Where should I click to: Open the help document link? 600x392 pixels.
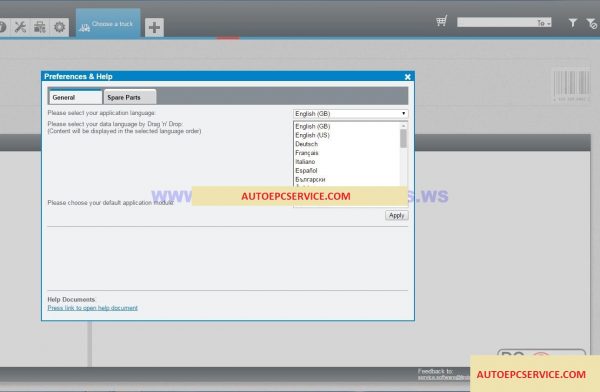92,308
